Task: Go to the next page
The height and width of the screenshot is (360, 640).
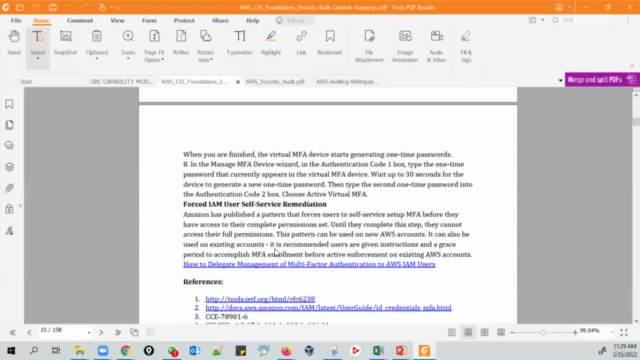Action: pos(101,333)
